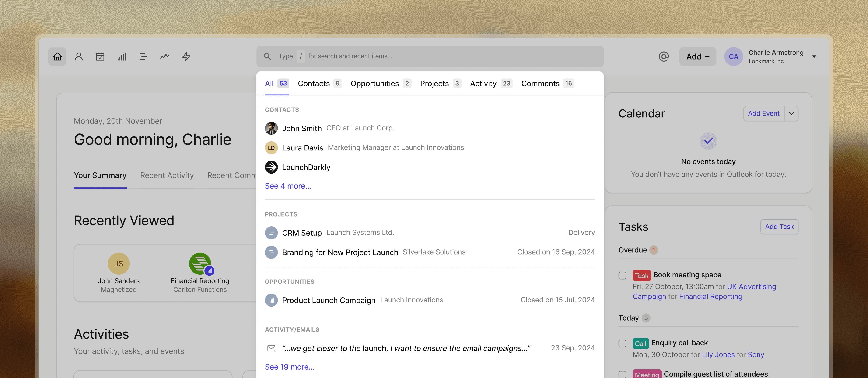The image size is (868, 378).
Task: Select the calendar-check icon in the sidebar
Action: point(100,56)
